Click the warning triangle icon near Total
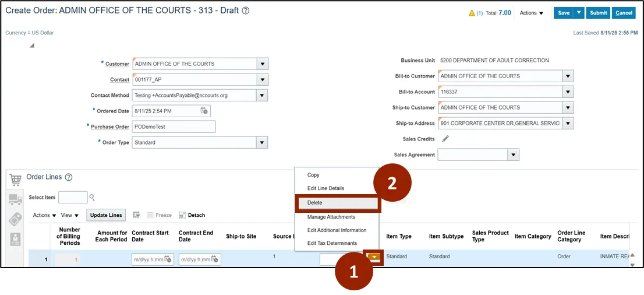This screenshot has width=644, height=295. [471, 13]
